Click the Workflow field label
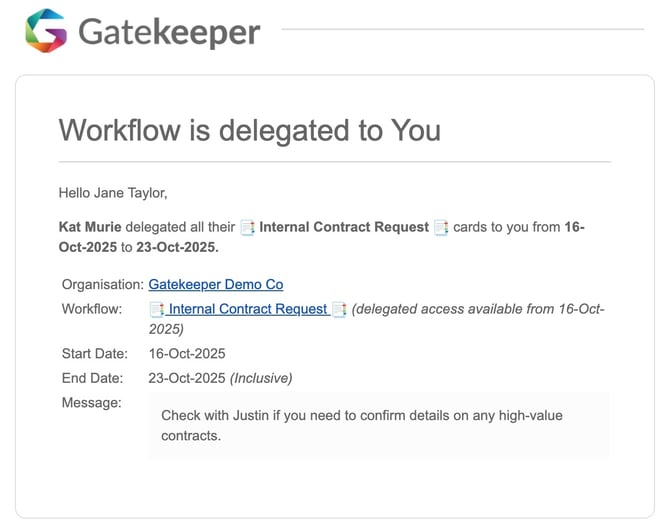The image size is (670, 525). [92, 309]
